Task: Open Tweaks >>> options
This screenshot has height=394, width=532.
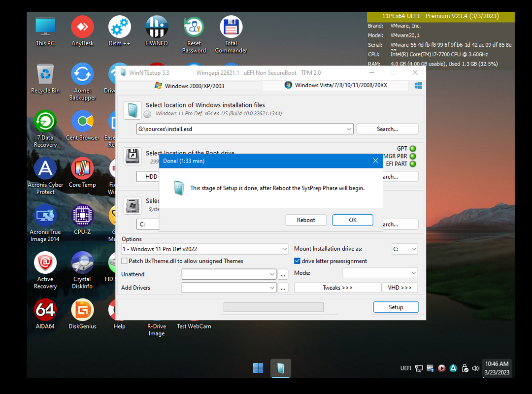Action: (337, 288)
